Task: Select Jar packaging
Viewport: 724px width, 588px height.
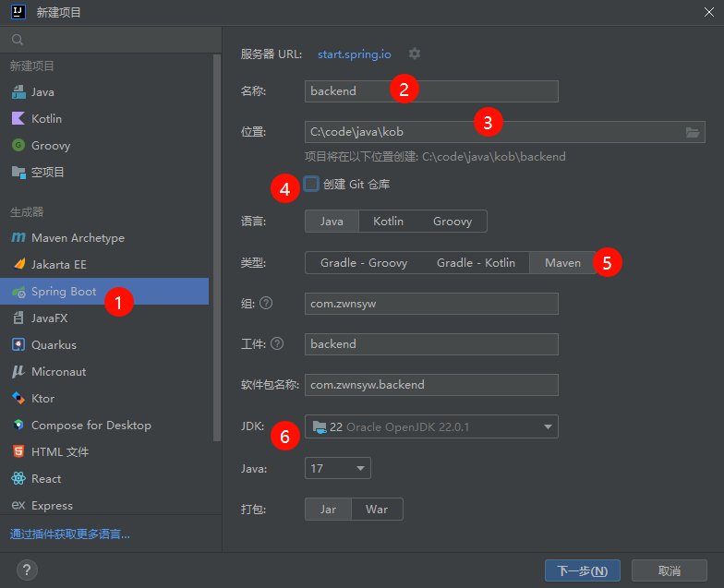Action: (329, 510)
